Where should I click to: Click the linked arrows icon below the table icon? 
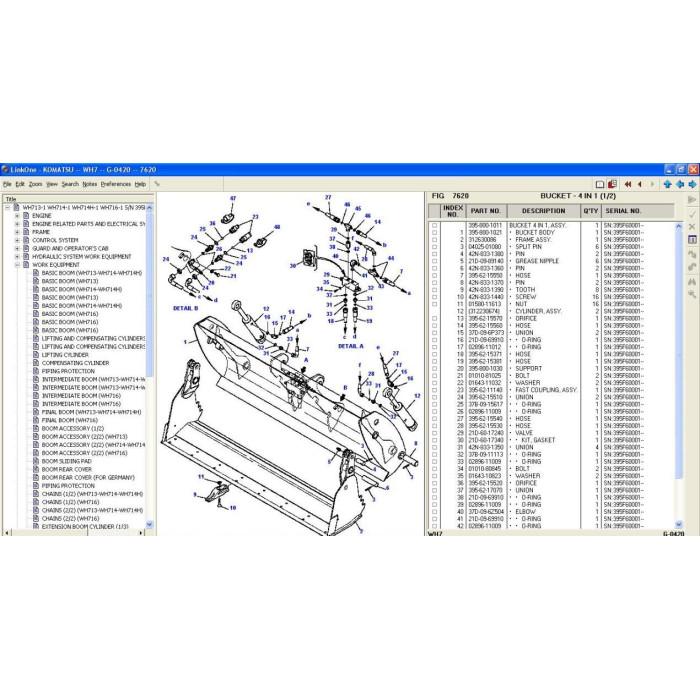coord(692,254)
